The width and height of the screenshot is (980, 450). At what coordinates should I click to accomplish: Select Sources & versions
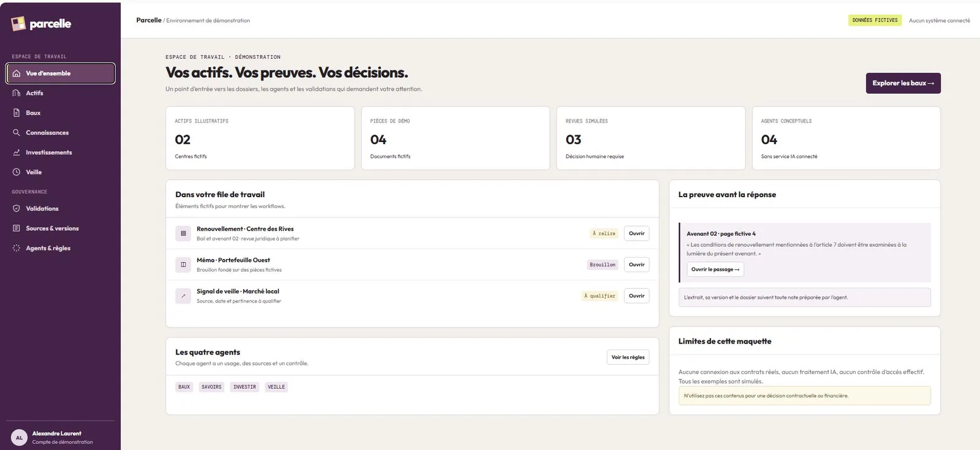[x=61, y=228]
